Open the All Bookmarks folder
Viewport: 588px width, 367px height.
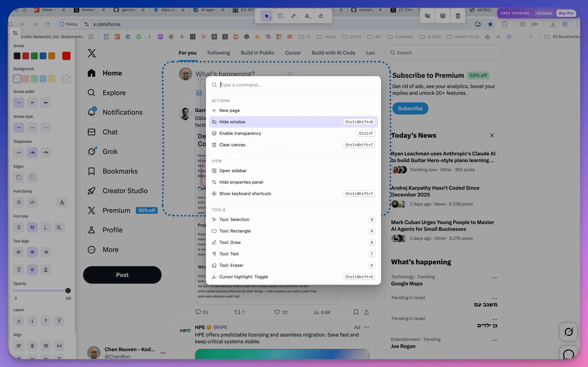point(562,37)
